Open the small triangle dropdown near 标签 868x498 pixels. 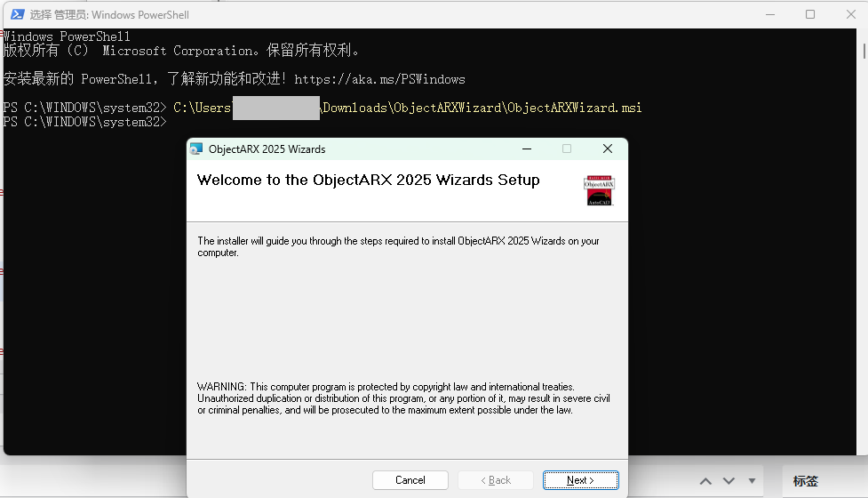pos(753,481)
